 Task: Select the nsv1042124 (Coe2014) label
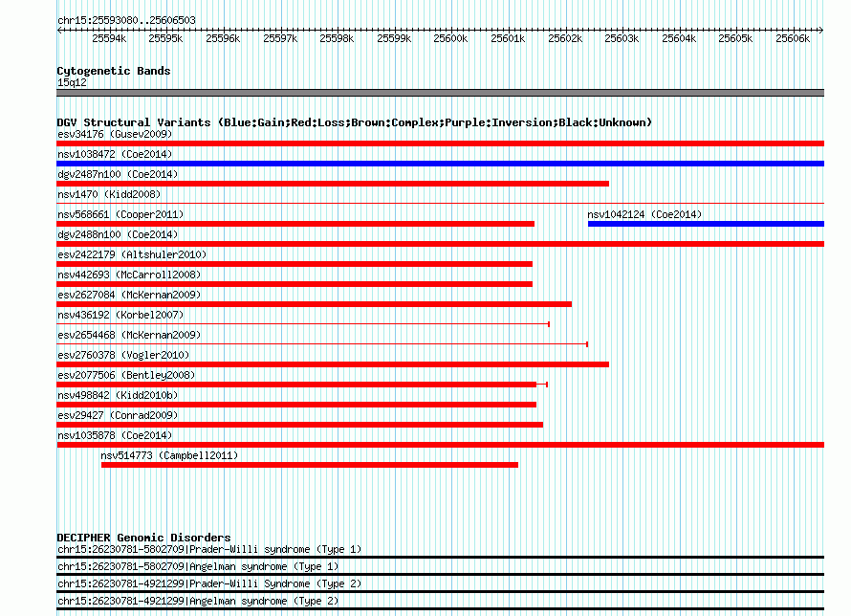coord(644,214)
